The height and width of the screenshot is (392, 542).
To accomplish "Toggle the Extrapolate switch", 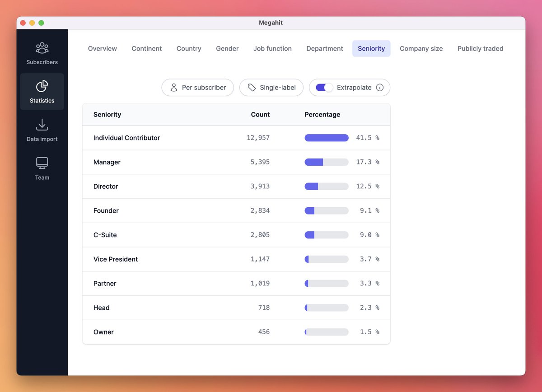I will (x=324, y=88).
